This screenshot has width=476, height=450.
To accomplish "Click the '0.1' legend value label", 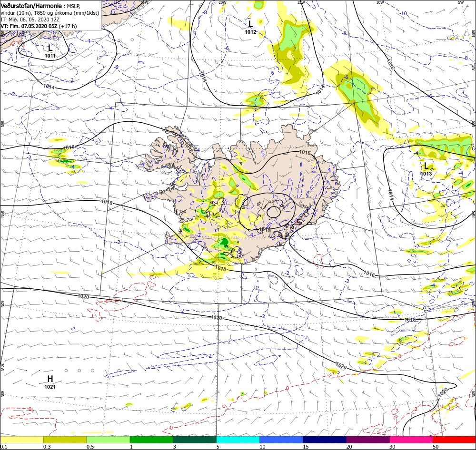I will pyautogui.click(x=3, y=447).
